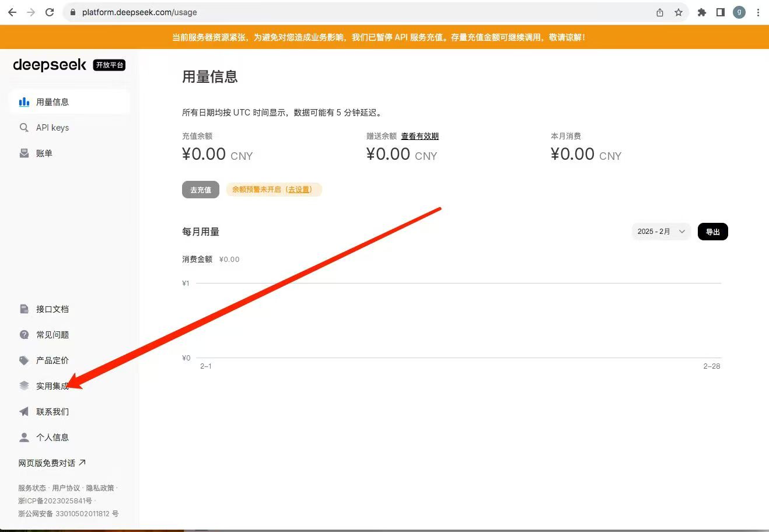Click the 导出 export button

click(x=712, y=231)
